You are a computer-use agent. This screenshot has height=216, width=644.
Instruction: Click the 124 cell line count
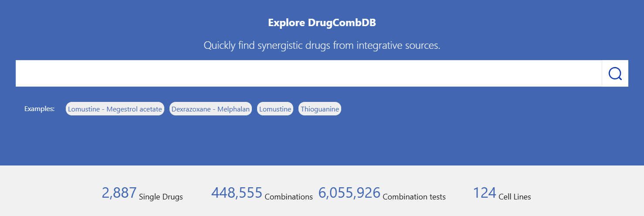(x=485, y=192)
